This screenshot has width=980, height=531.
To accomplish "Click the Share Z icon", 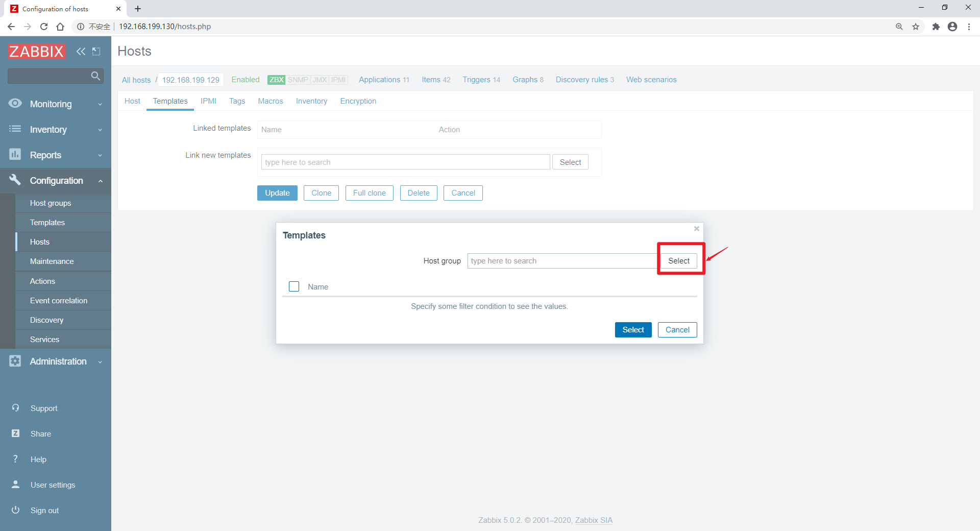I will pyautogui.click(x=15, y=433).
